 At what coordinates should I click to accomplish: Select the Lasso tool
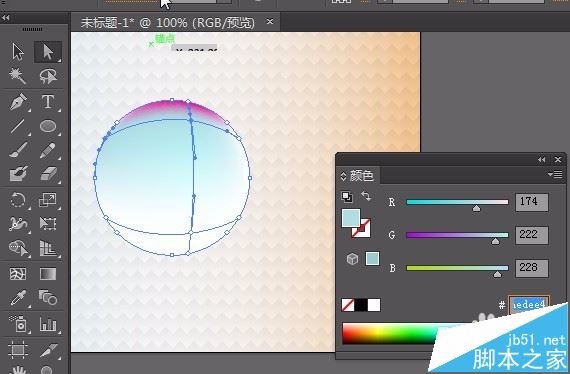[x=48, y=76]
